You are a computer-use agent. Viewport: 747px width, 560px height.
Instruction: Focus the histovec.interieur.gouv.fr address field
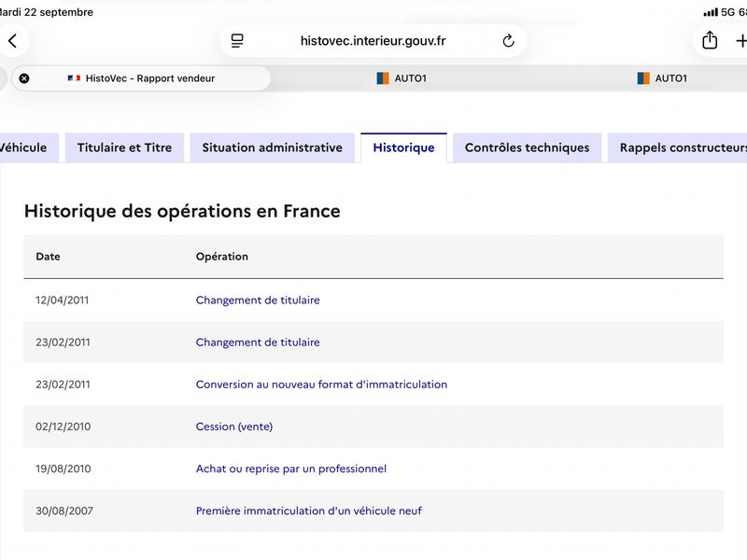(373, 41)
